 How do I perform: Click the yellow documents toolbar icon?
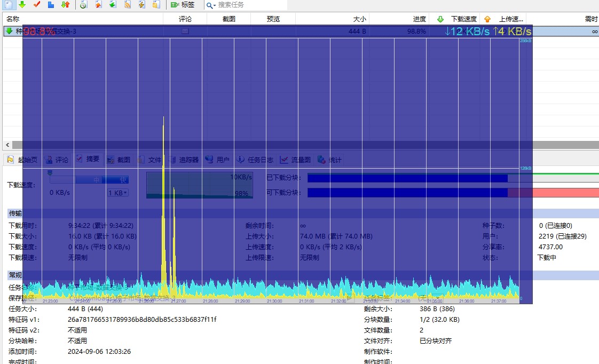point(156,5)
